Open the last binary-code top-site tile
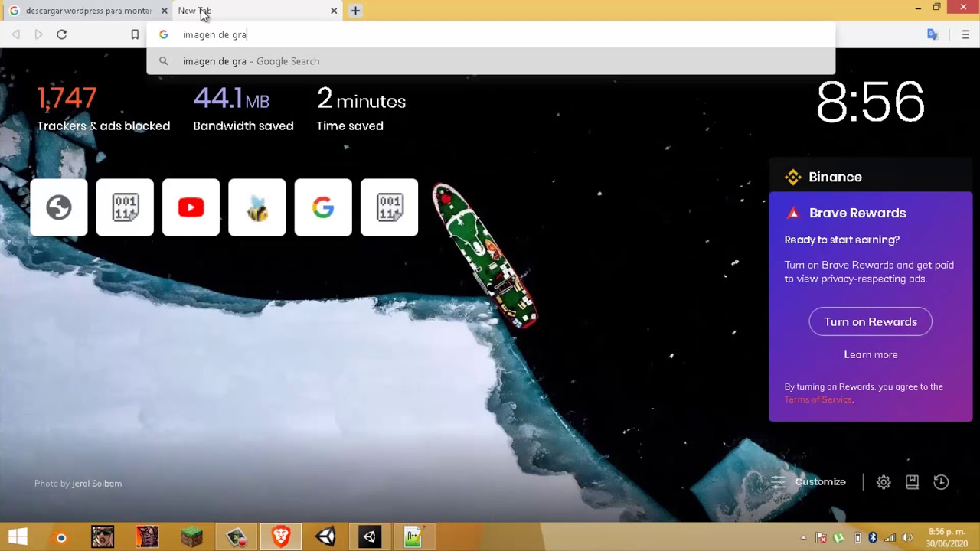 (x=389, y=207)
